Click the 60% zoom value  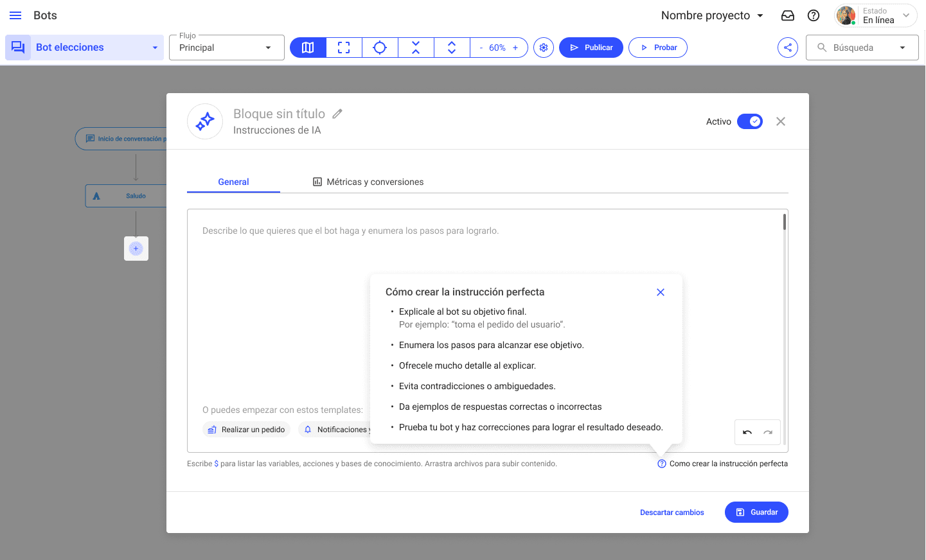[497, 48]
